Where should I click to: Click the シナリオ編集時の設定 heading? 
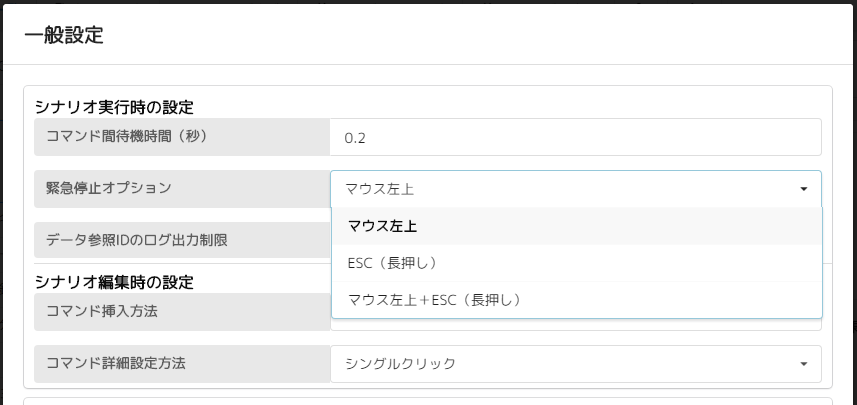[114, 282]
